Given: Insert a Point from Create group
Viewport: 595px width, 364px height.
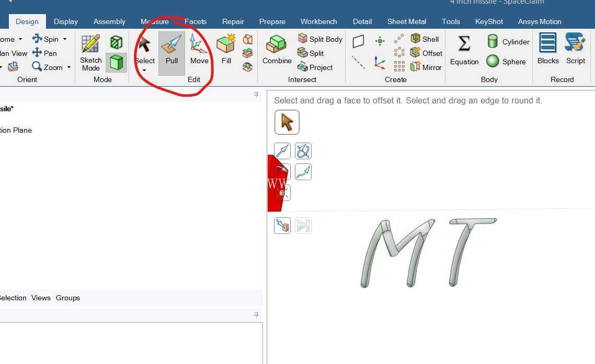Looking at the screenshot, I should (380, 41).
